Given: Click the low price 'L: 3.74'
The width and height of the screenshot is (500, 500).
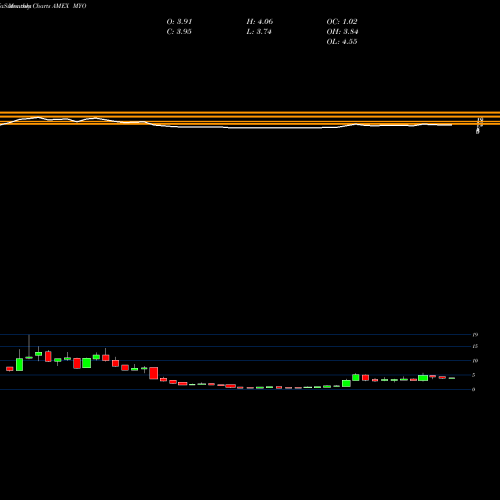Looking at the screenshot, I should (259, 32).
